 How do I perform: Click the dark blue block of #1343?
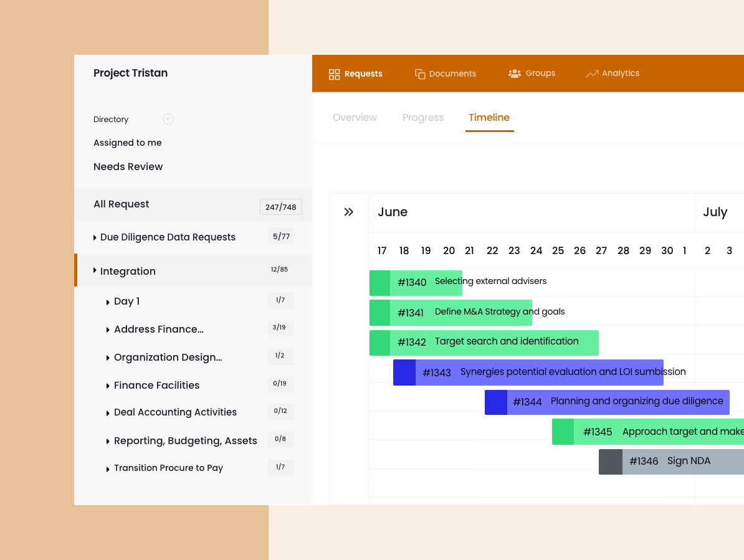tap(404, 373)
